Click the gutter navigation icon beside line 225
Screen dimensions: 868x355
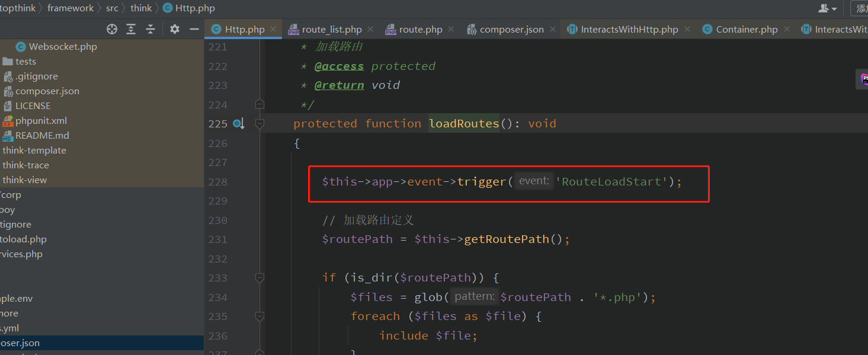point(238,123)
